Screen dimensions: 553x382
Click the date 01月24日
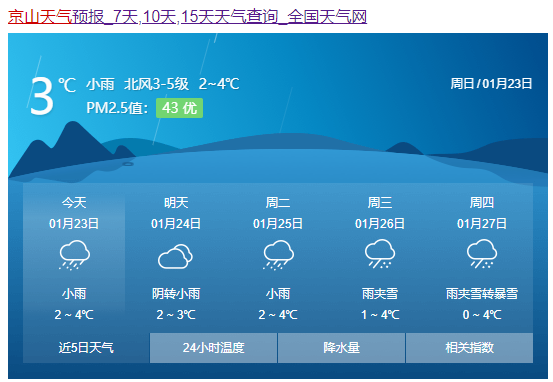click(176, 224)
